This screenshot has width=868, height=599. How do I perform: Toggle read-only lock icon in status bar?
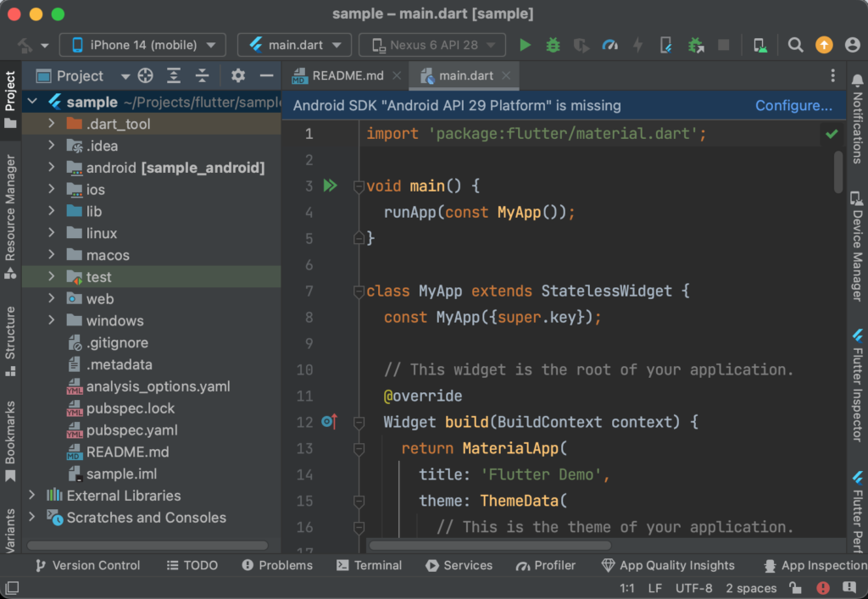(795, 587)
